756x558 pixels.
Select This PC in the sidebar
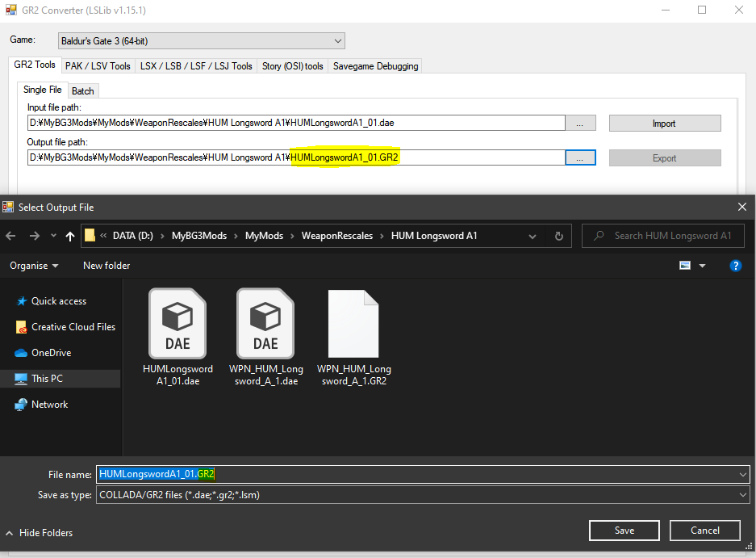tap(61, 379)
